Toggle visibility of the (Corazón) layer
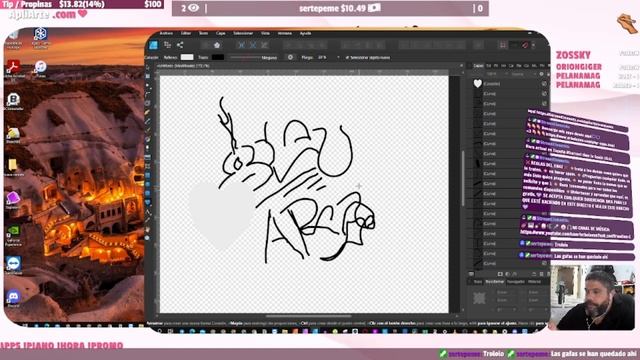Viewport: 640px width, 360px height. 544,84
